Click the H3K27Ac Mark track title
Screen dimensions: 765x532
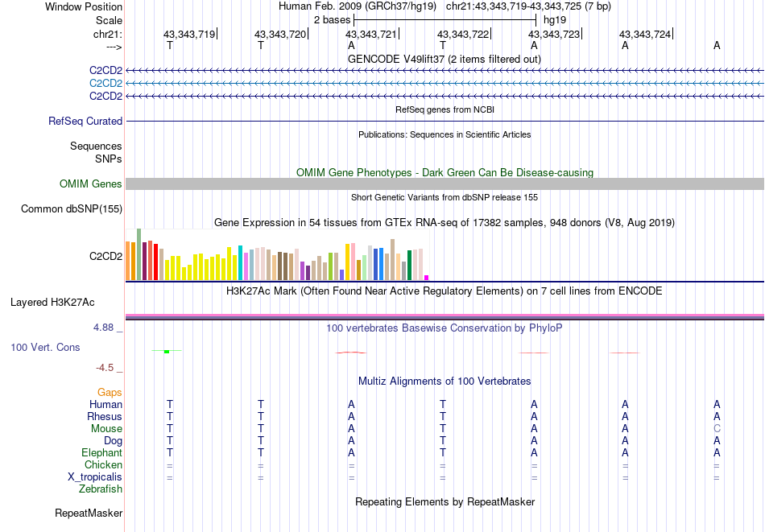[444, 291]
